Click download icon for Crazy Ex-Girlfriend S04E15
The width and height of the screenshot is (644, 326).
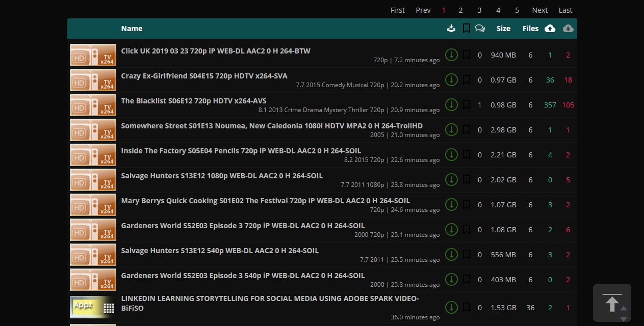[x=451, y=79]
